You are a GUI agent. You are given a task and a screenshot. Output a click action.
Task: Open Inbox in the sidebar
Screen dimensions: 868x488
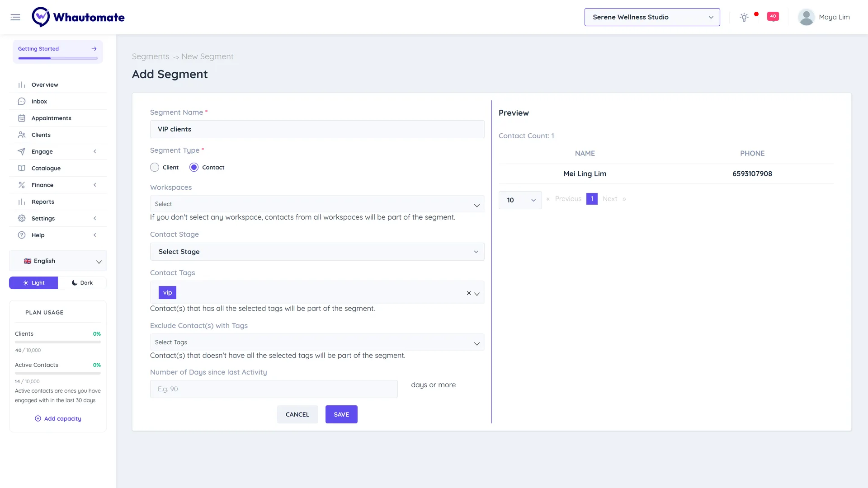coord(58,101)
